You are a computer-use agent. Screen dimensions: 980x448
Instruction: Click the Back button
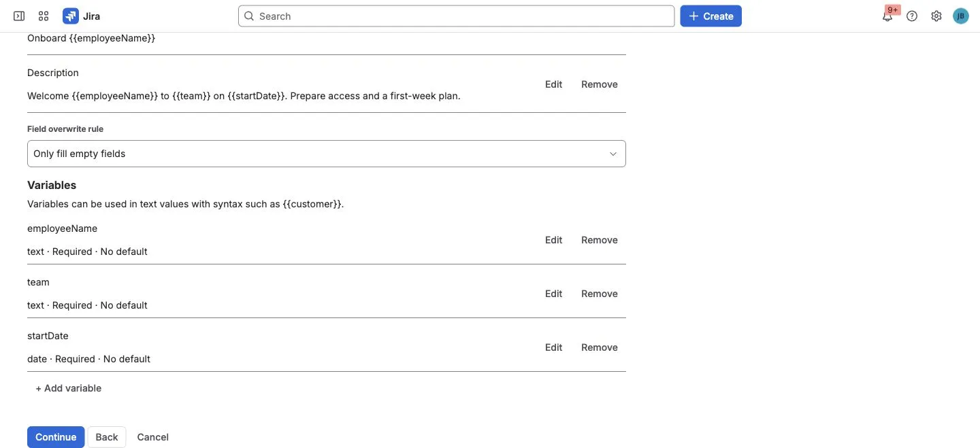tap(107, 437)
